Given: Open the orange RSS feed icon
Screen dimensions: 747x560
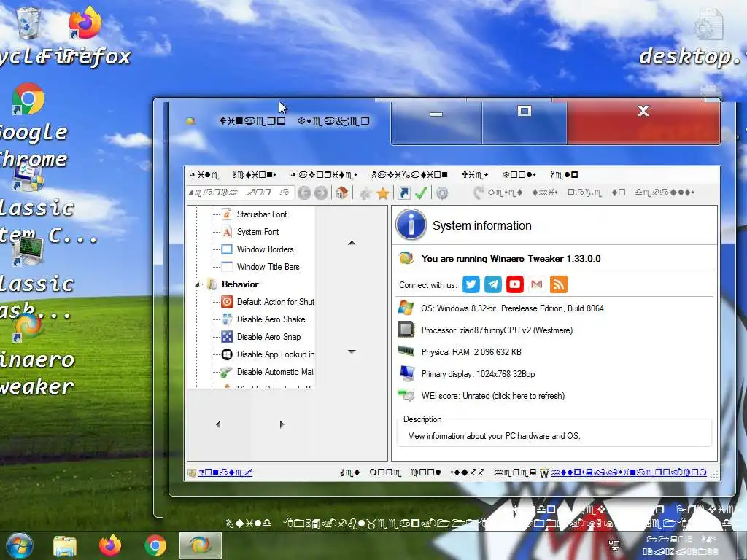Looking at the screenshot, I should click(x=558, y=284).
